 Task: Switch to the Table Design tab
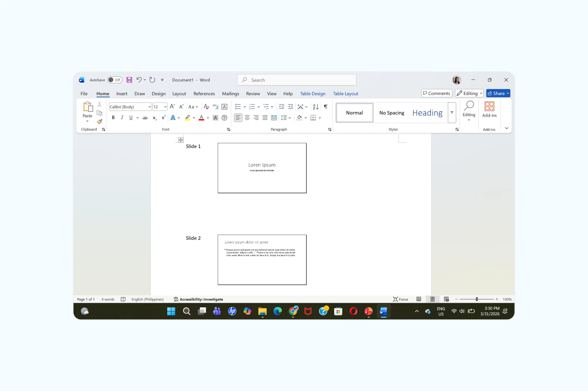[x=313, y=93]
